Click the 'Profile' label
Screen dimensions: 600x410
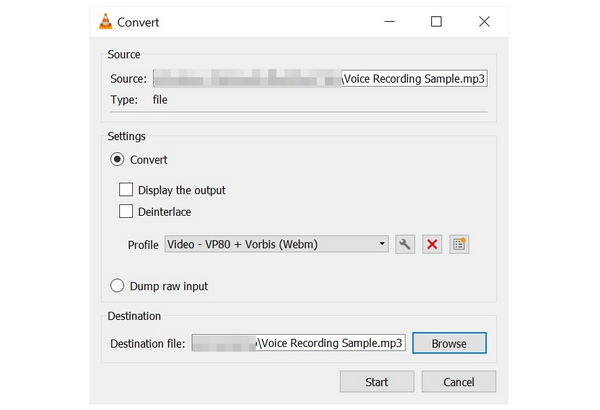(x=143, y=245)
